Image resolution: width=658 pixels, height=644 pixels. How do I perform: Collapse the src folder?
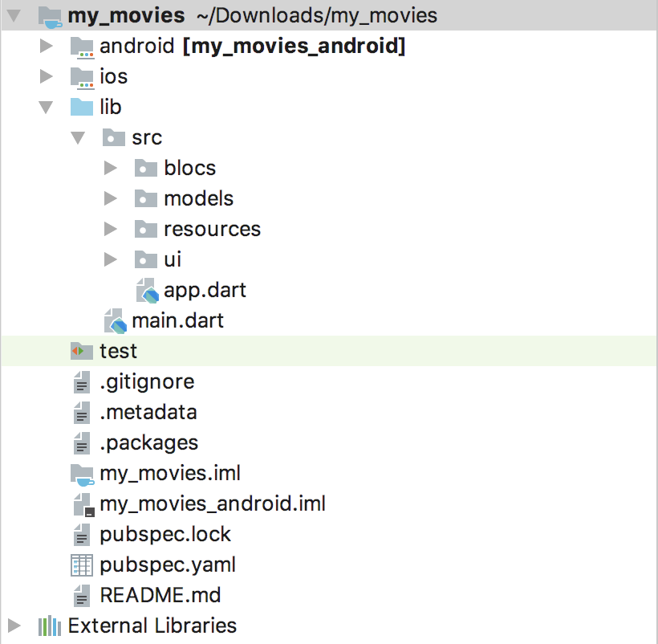(x=78, y=137)
